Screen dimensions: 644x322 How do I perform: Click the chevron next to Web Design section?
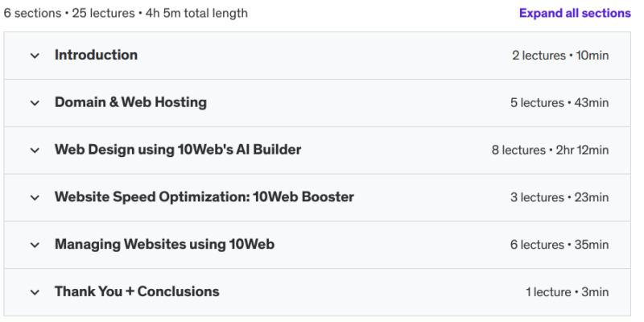click(x=35, y=151)
